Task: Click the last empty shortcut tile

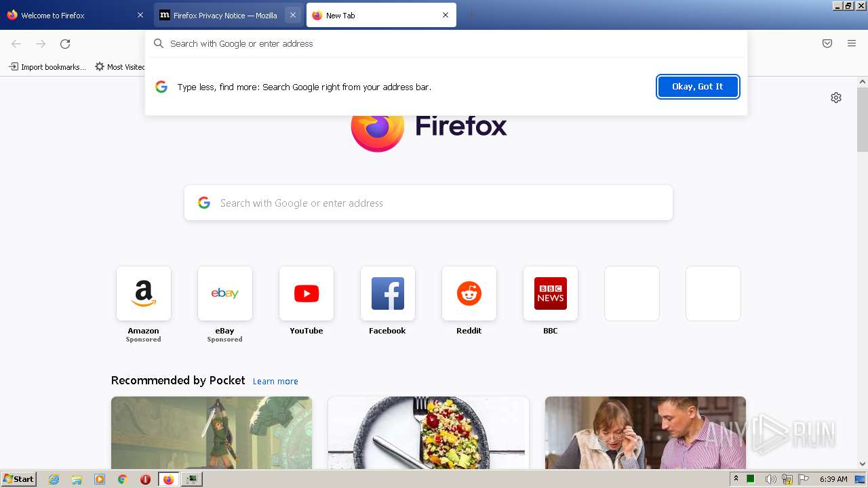Action: click(713, 293)
